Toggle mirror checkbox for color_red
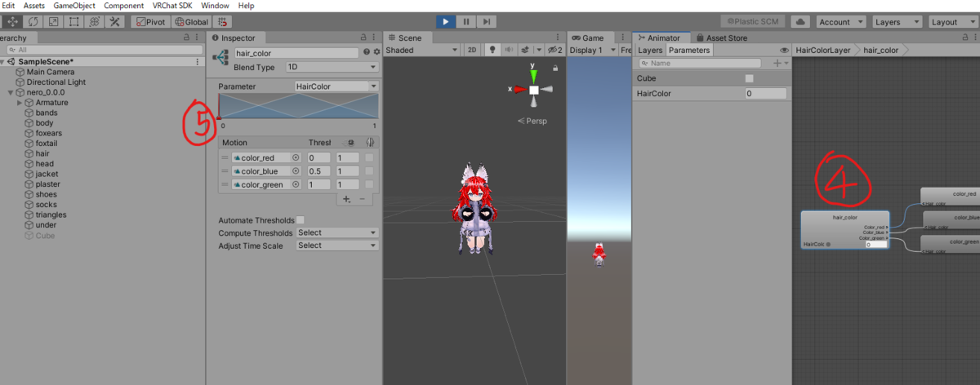 click(x=369, y=158)
